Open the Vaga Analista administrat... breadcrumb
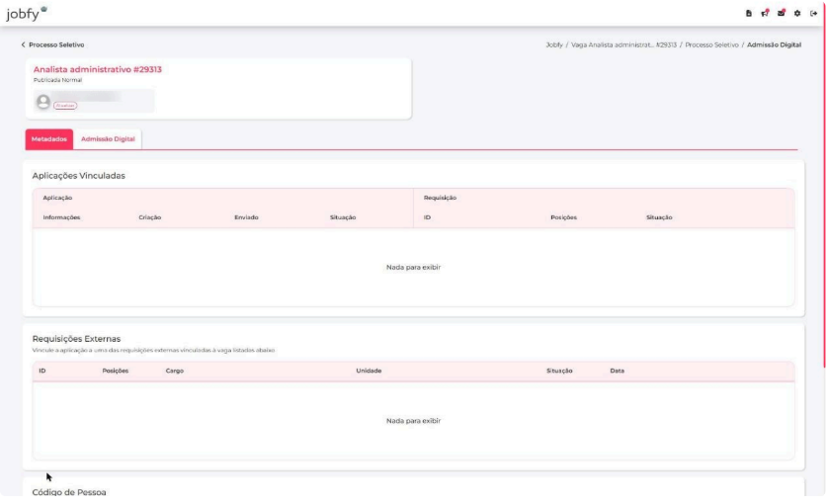827x504 pixels. tap(623, 44)
